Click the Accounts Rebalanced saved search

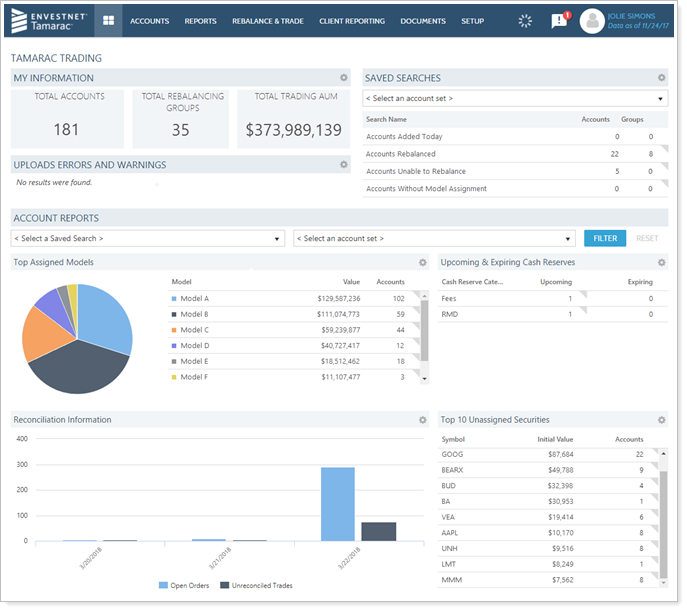(401, 154)
